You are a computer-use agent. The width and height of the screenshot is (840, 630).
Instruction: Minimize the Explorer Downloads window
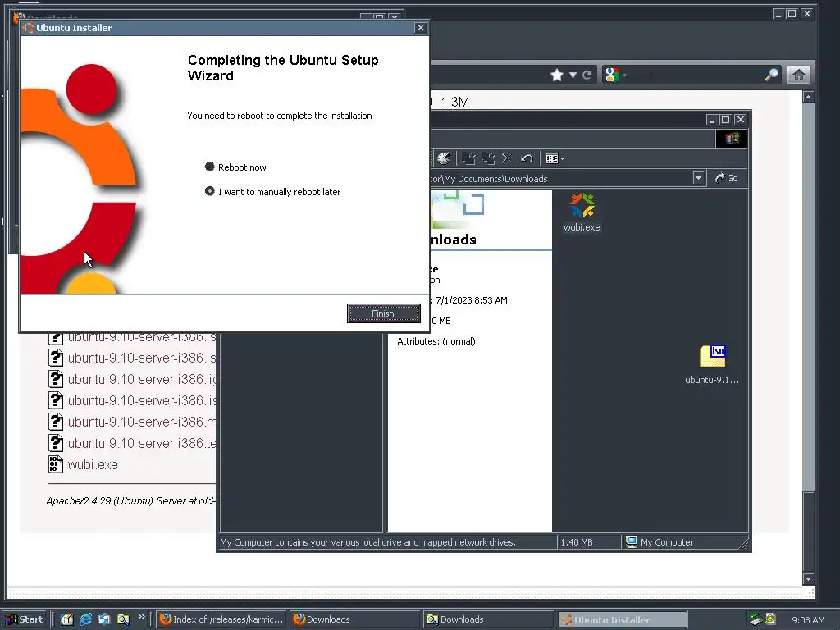tap(711, 120)
